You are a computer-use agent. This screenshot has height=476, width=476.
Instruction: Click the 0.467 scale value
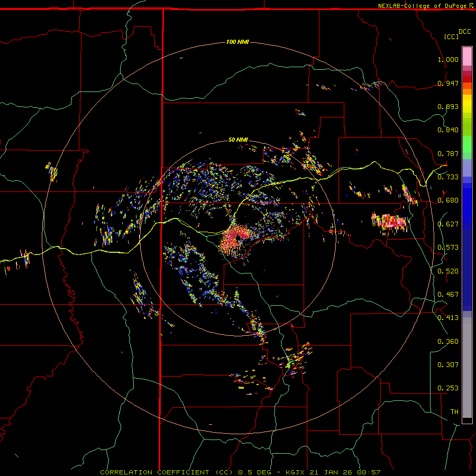point(448,295)
